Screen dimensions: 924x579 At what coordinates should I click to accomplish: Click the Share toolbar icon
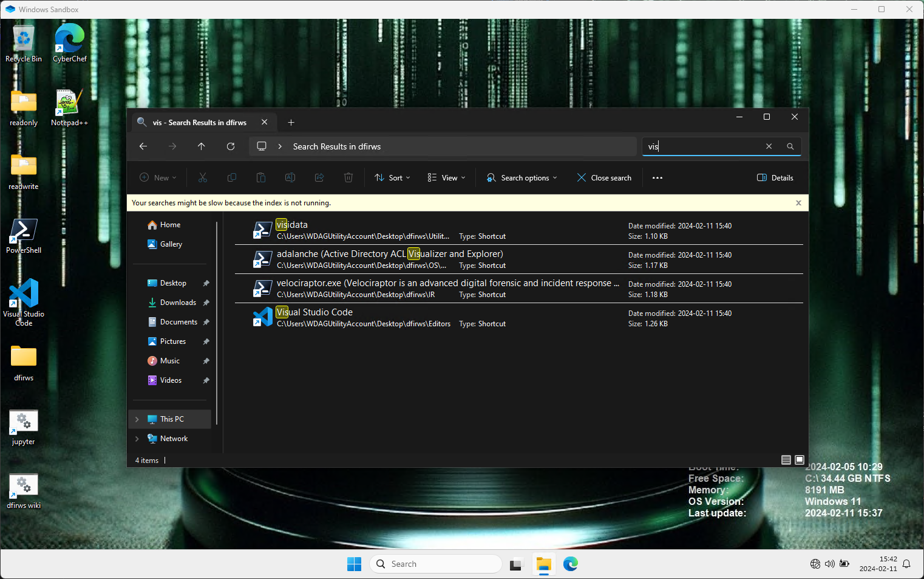[x=319, y=177]
